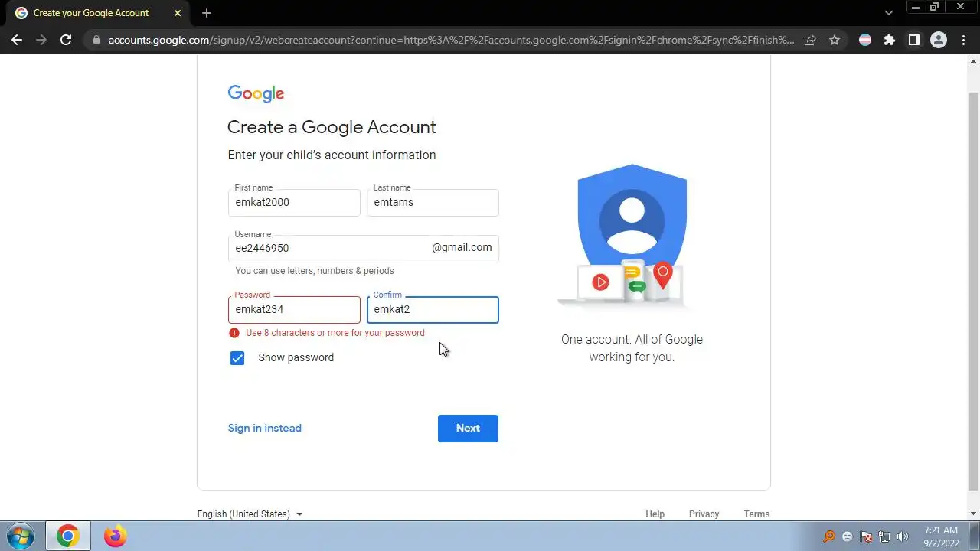Image resolution: width=980 pixels, height=551 pixels.
Task: Click into the Username field
Action: pyautogui.click(x=363, y=249)
